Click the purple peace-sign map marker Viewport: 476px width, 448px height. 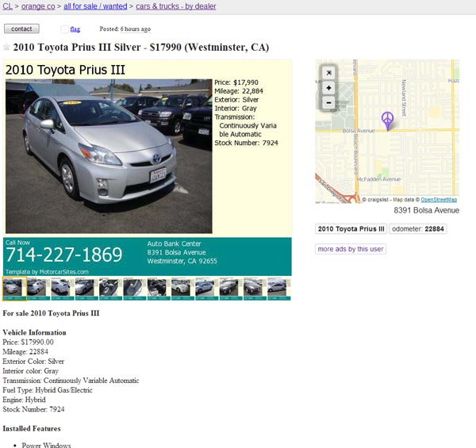click(x=388, y=121)
